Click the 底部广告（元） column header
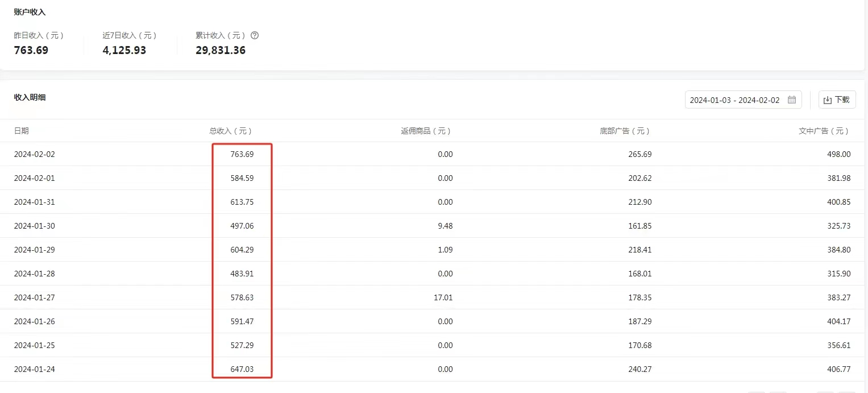 click(625, 131)
